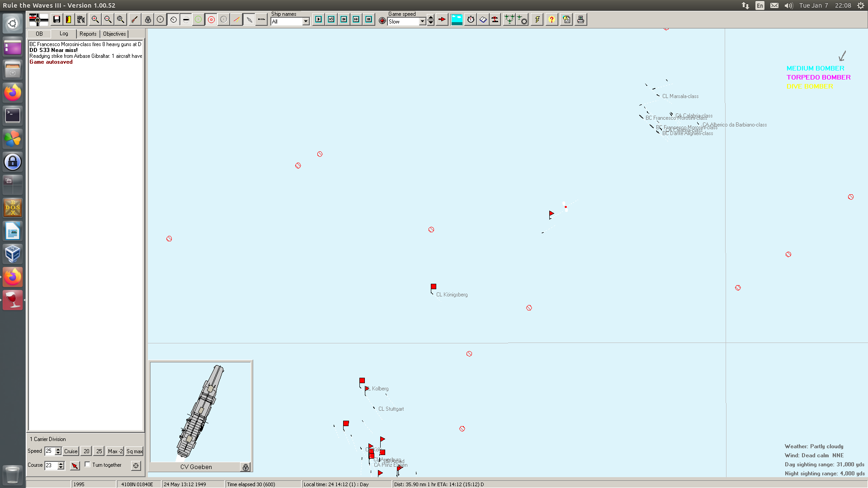
Task: Open the Ship names dropdown
Action: (x=306, y=21)
